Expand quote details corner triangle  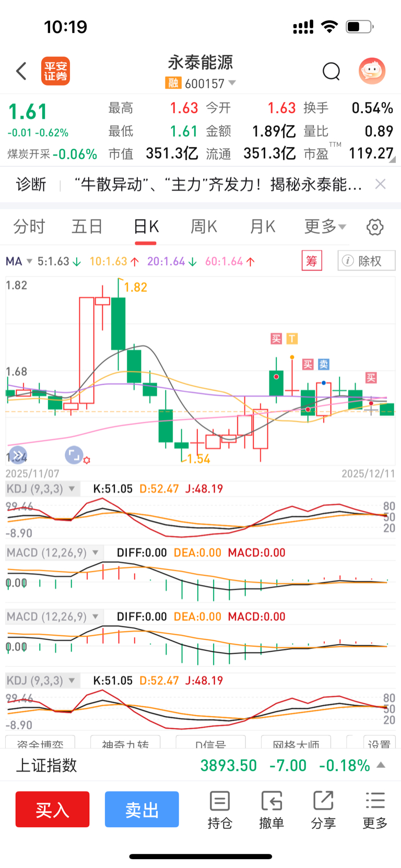(392, 160)
